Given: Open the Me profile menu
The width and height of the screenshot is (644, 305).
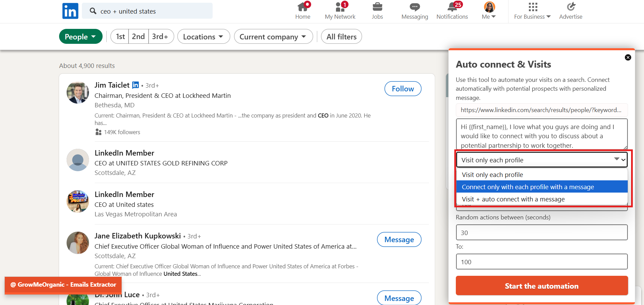Looking at the screenshot, I should (489, 11).
